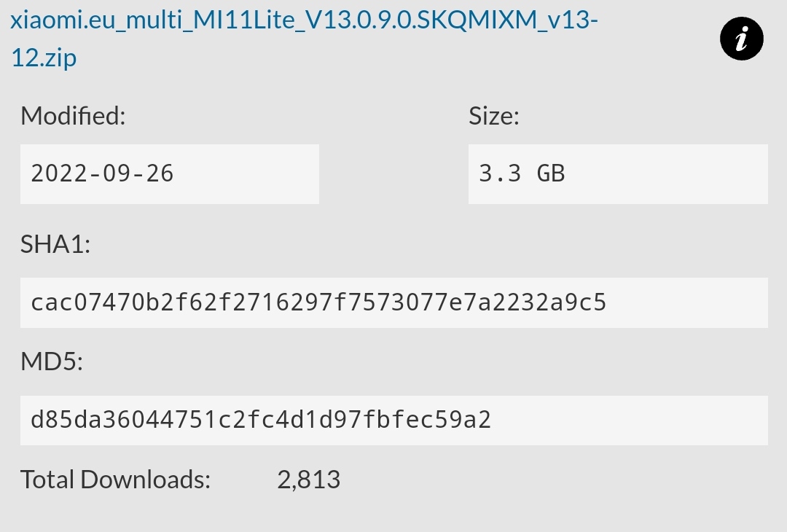Click the "12.zip" end of the filename
The height and width of the screenshot is (532, 787).
click(x=44, y=57)
